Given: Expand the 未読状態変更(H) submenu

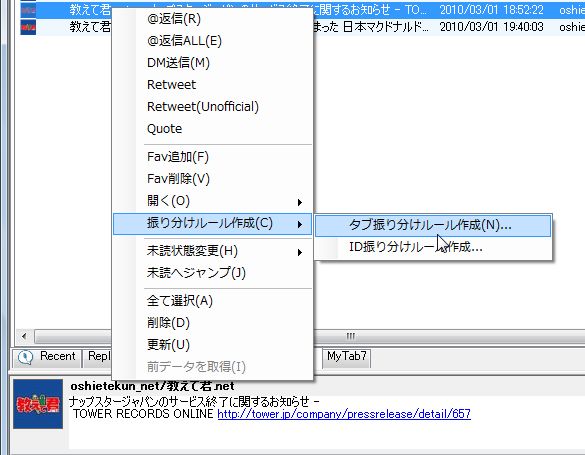Looking at the screenshot, I should tap(212, 251).
